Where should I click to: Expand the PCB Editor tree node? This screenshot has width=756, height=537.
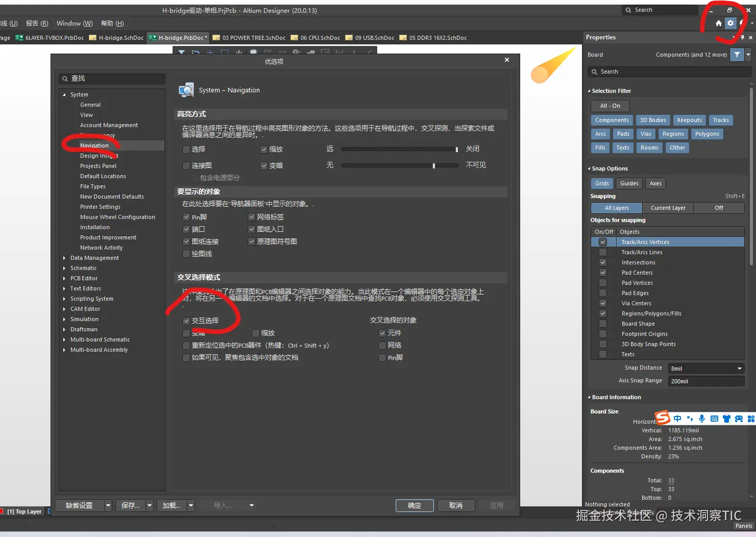64,278
